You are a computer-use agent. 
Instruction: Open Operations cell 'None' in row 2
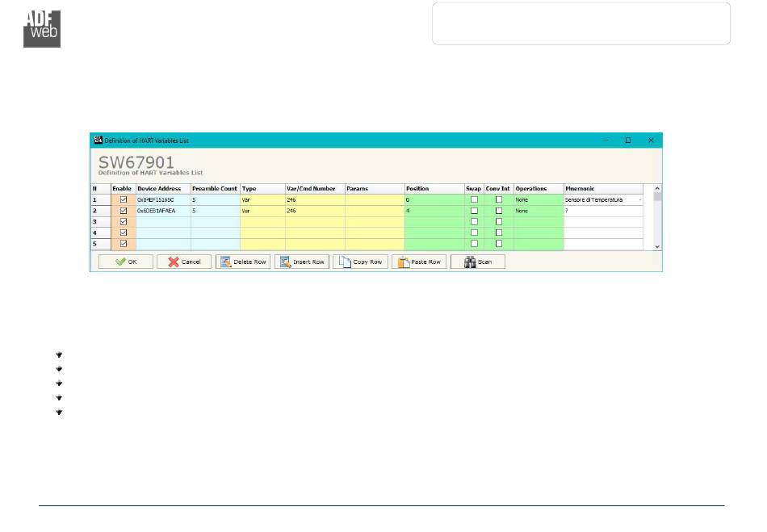pos(539,211)
